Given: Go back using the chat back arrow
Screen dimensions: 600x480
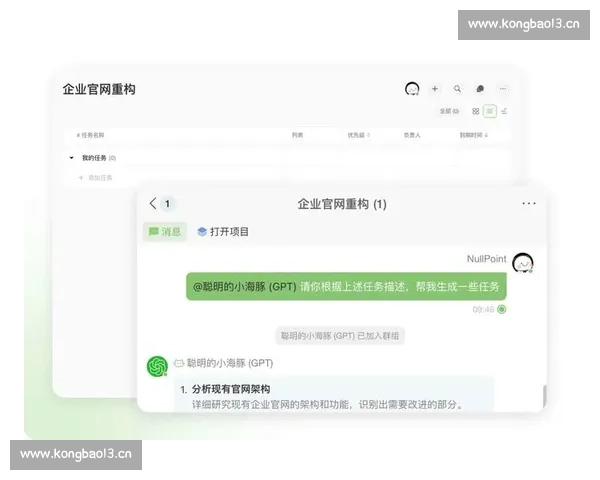Looking at the screenshot, I should 153,203.
